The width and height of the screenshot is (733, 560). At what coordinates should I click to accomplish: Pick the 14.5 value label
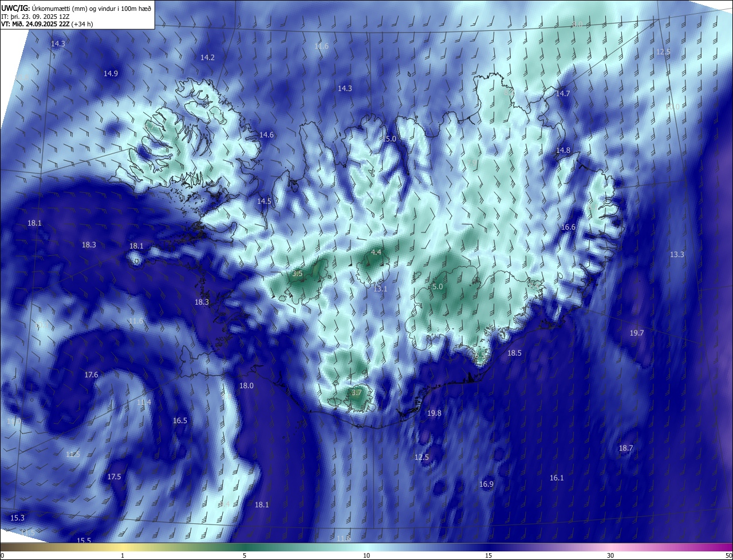coord(264,202)
